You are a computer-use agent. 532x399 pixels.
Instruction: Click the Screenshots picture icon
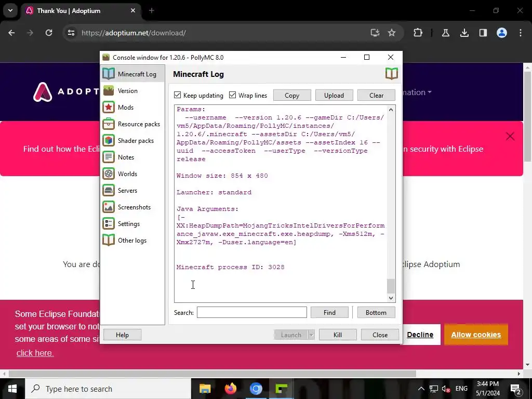pyautogui.click(x=109, y=207)
